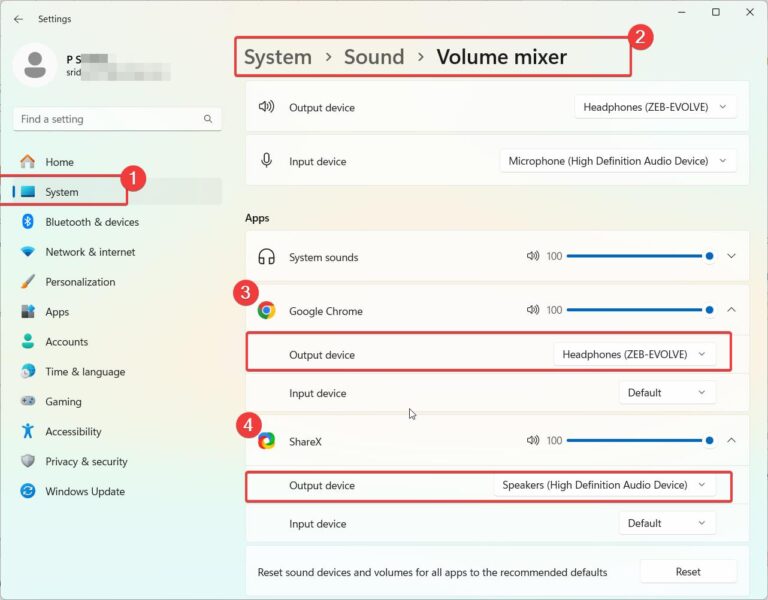Open Apps settings in the sidebar
The image size is (768, 600).
tap(118, 312)
